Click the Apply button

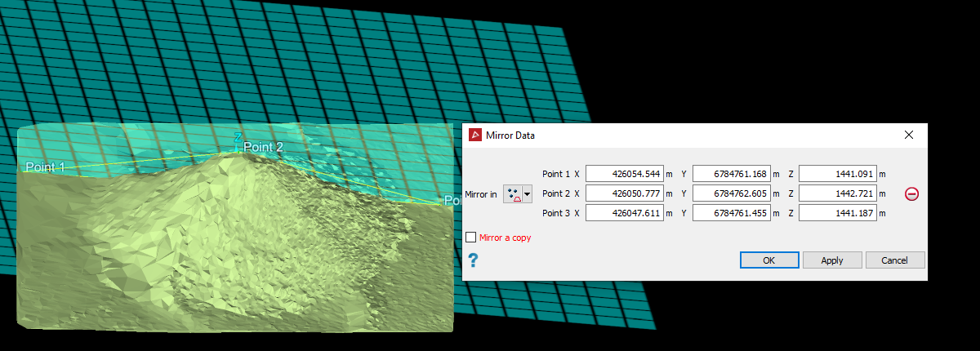(832, 260)
